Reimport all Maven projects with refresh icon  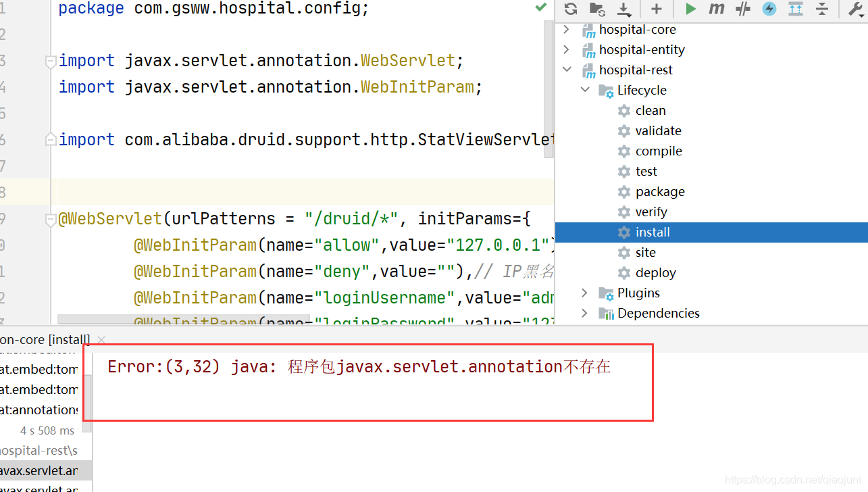click(571, 9)
